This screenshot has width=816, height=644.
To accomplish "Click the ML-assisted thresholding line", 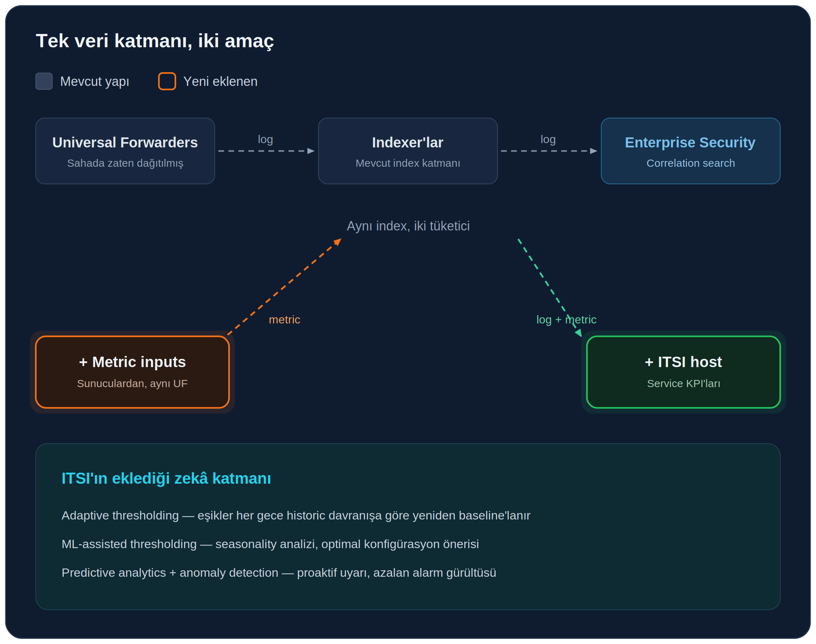I will [x=270, y=544].
